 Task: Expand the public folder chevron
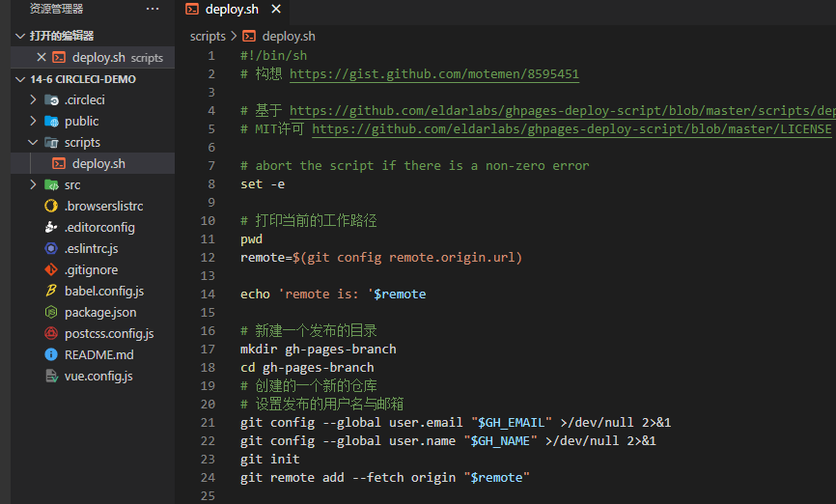(x=33, y=121)
